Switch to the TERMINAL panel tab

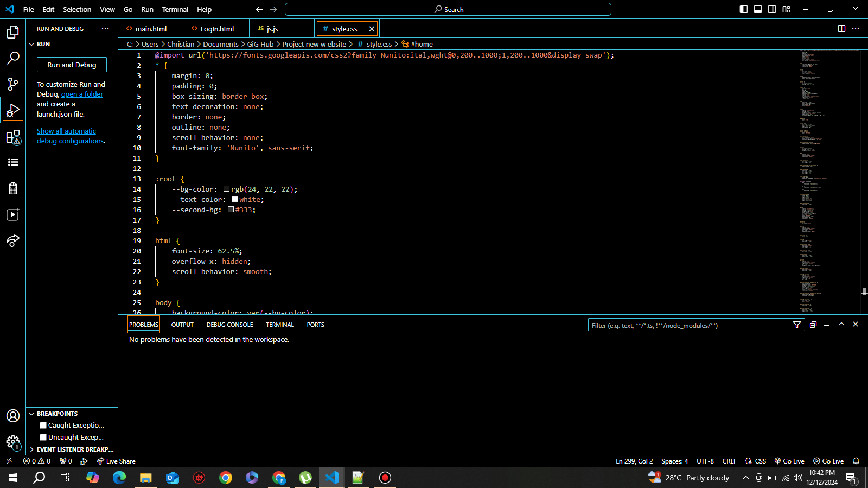(279, 325)
